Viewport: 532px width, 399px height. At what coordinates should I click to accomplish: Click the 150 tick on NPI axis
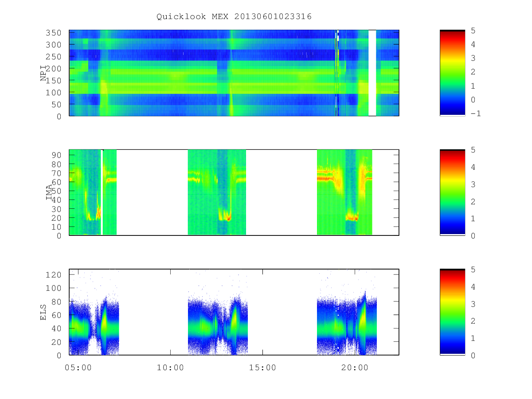(55, 81)
